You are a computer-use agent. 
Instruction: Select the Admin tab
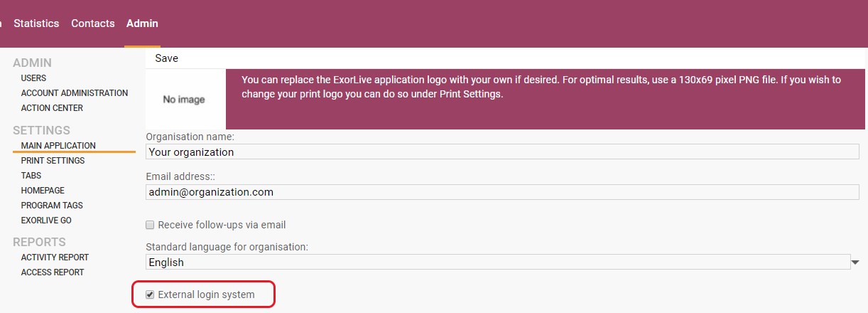[142, 23]
